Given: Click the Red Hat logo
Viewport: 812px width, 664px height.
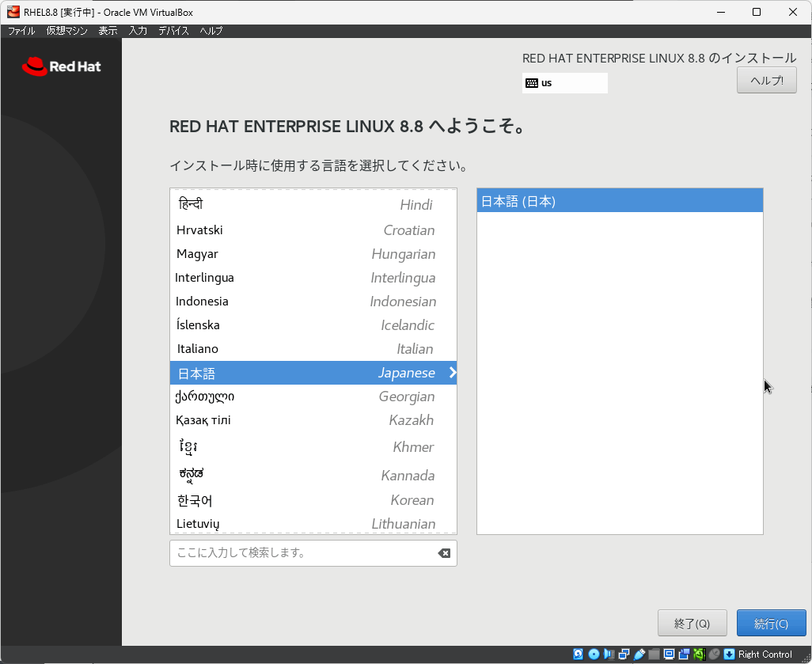Looking at the screenshot, I should click(x=62, y=66).
